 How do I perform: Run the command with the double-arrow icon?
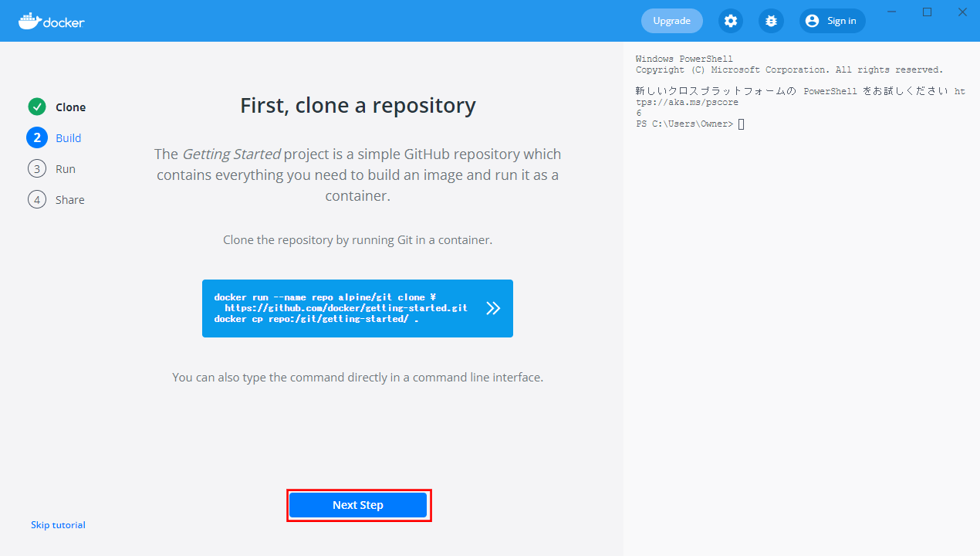[493, 308]
